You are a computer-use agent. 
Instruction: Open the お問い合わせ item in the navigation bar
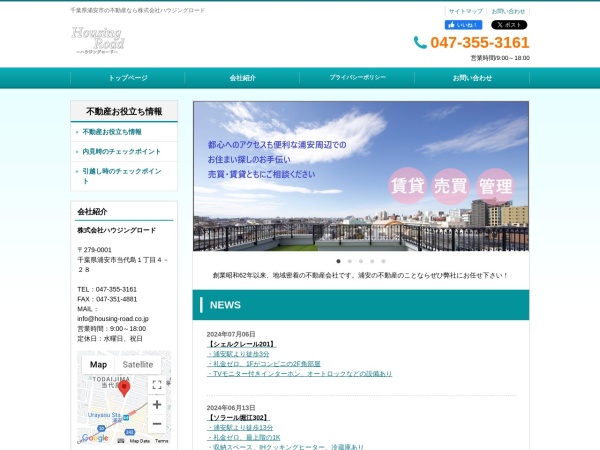pos(472,78)
